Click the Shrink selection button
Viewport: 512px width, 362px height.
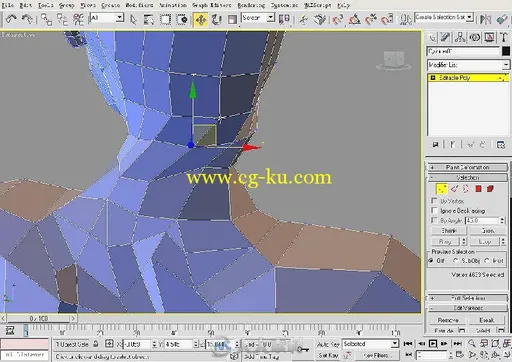click(449, 230)
